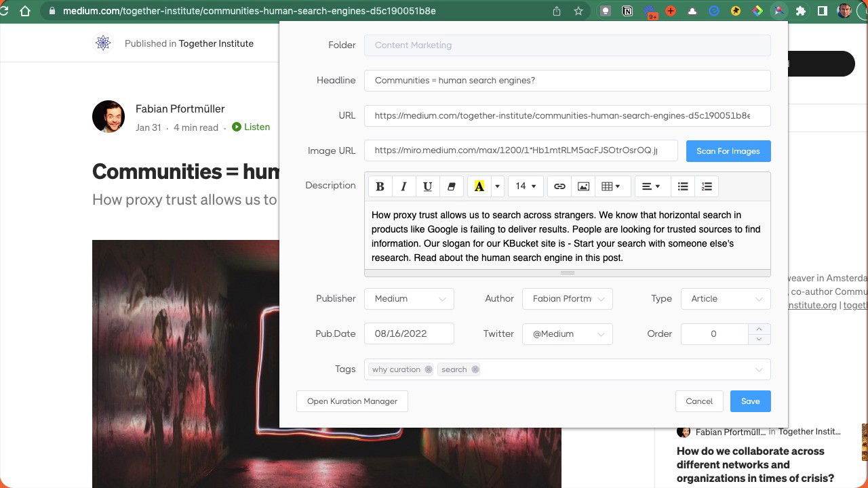
Task: Click the Scan For Images button
Action: coord(728,151)
